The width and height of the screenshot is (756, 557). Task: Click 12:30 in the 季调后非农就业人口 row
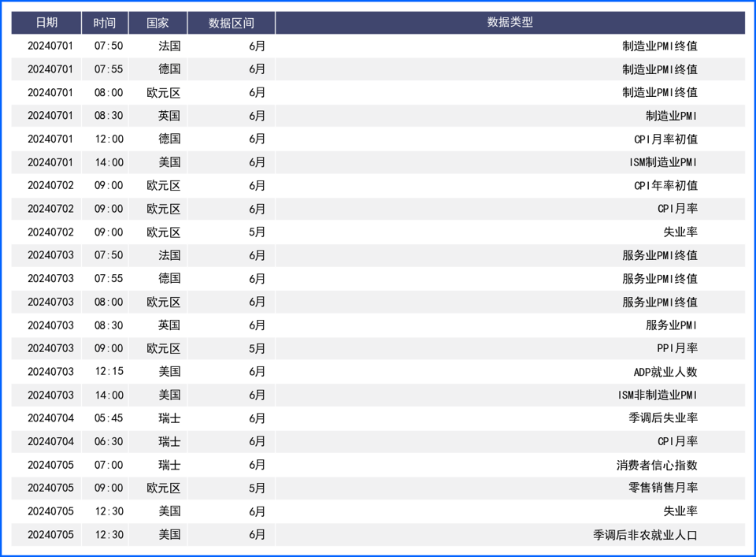coord(109,535)
